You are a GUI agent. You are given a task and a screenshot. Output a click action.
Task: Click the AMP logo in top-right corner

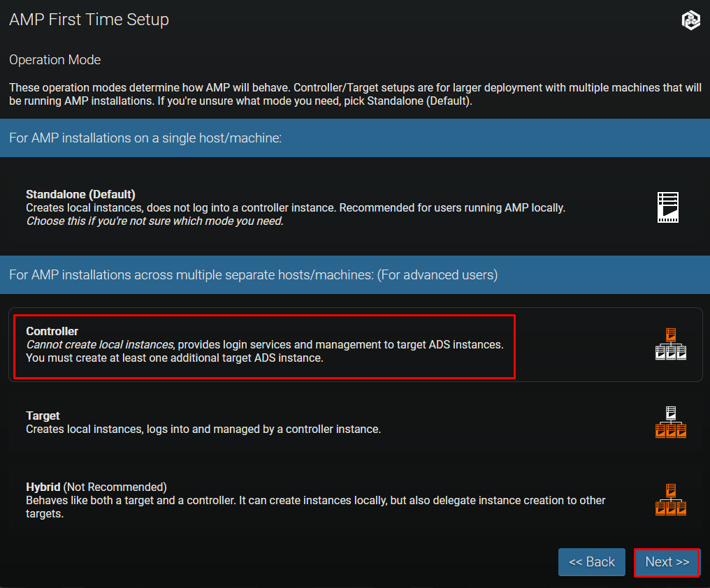[x=690, y=20]
